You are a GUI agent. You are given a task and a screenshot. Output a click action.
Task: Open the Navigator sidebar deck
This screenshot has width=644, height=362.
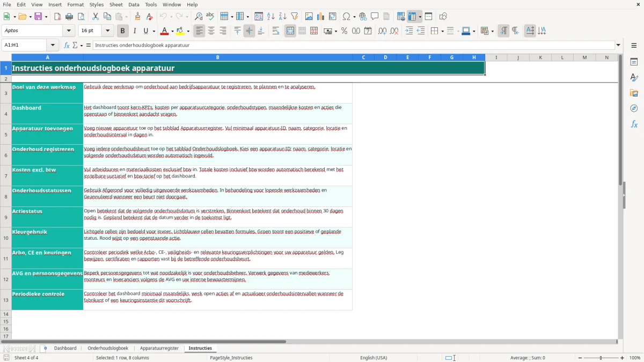(634, 108)
